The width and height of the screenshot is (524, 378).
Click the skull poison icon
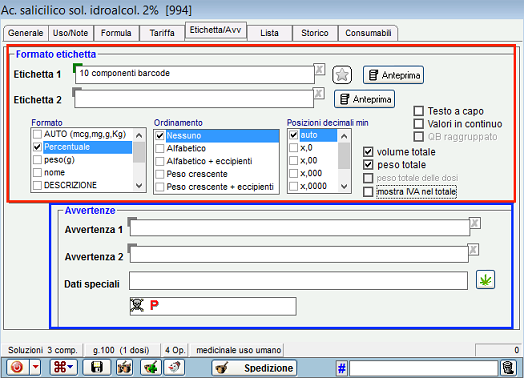pyautogui.click(x=137, y=305)
